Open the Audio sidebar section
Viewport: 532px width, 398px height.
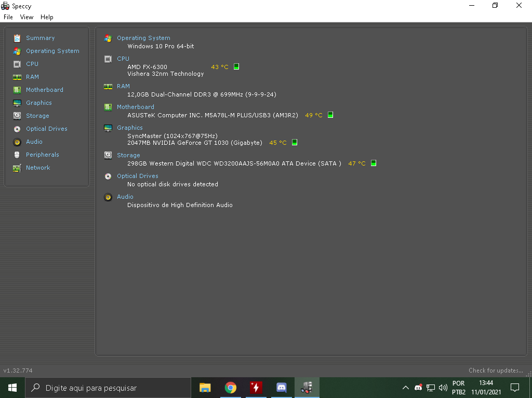coord(34,142)
